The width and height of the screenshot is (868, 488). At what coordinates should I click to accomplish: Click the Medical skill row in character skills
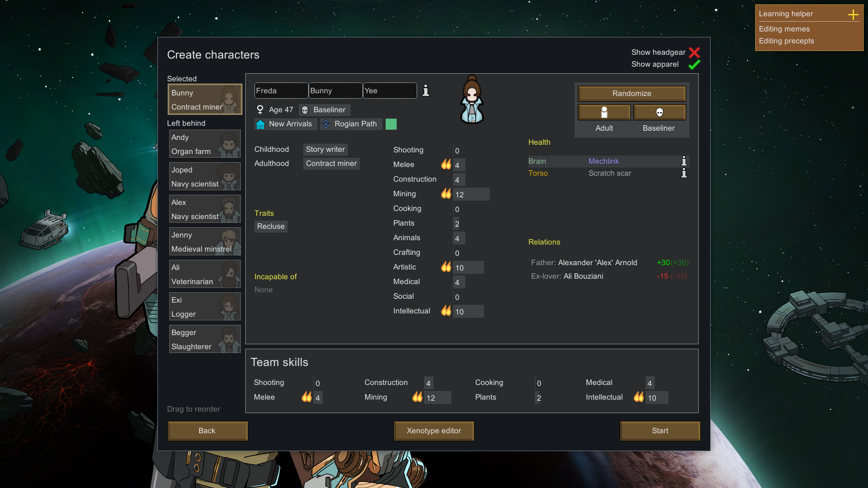[x=429, y=282]
